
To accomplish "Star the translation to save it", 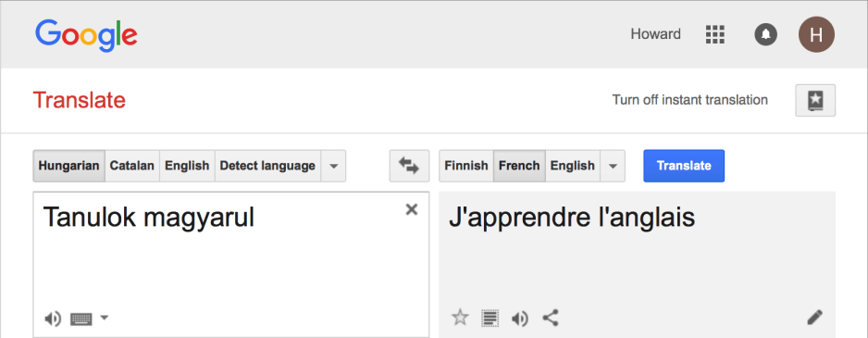I will coord(460,318).
